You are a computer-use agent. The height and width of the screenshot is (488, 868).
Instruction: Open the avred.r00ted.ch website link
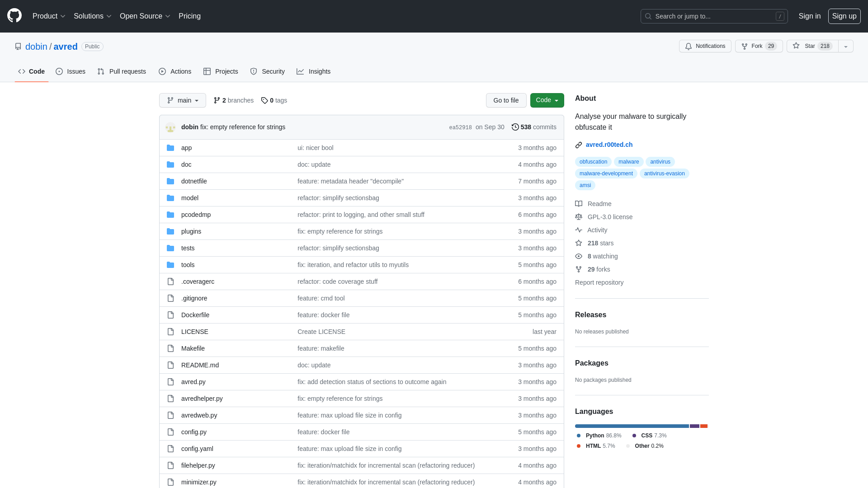point(609,145)
